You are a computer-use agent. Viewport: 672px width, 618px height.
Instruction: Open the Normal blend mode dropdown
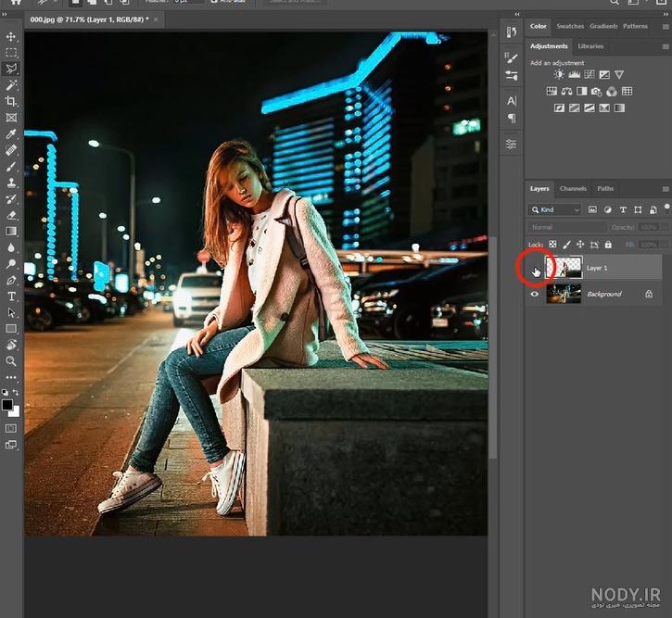click(566, 227)
